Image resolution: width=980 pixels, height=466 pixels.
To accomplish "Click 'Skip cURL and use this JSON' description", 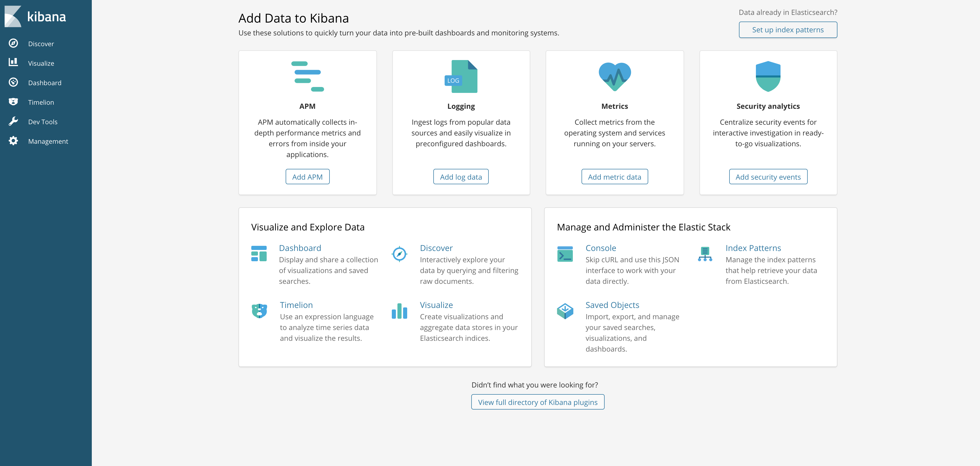I will click(x=632, y=270).
